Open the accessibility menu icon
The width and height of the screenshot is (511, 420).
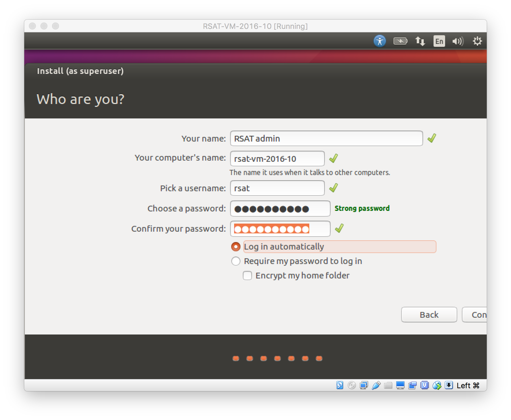pyautogui.click(x=379, y=41)
